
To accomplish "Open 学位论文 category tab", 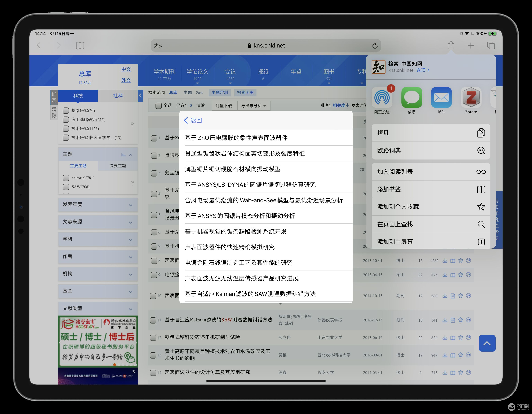I will 197,74.
